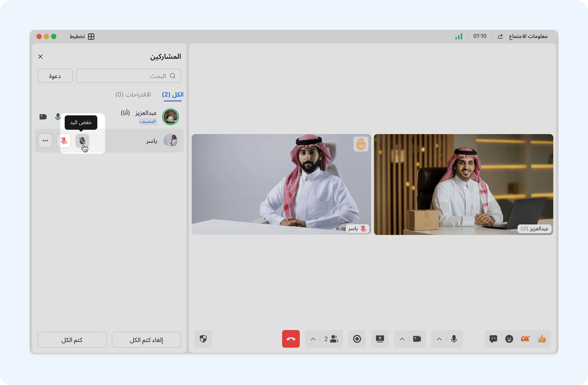Expand camera options chevron

coord(402,339)
